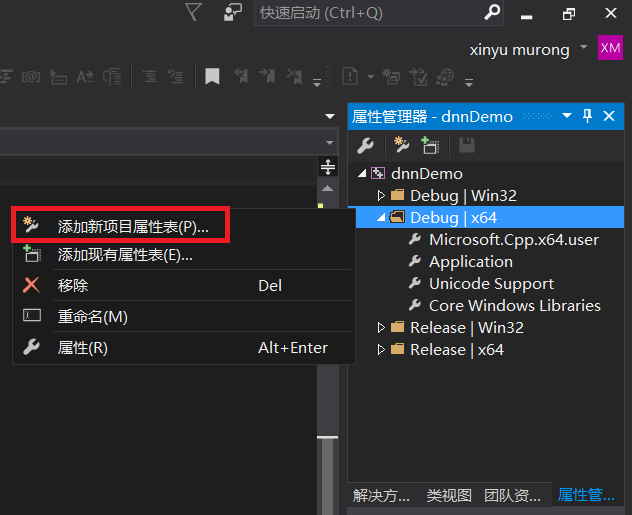Click the XM account avatar
Viewport: 632px width, 515px height.
pos(610,48)
